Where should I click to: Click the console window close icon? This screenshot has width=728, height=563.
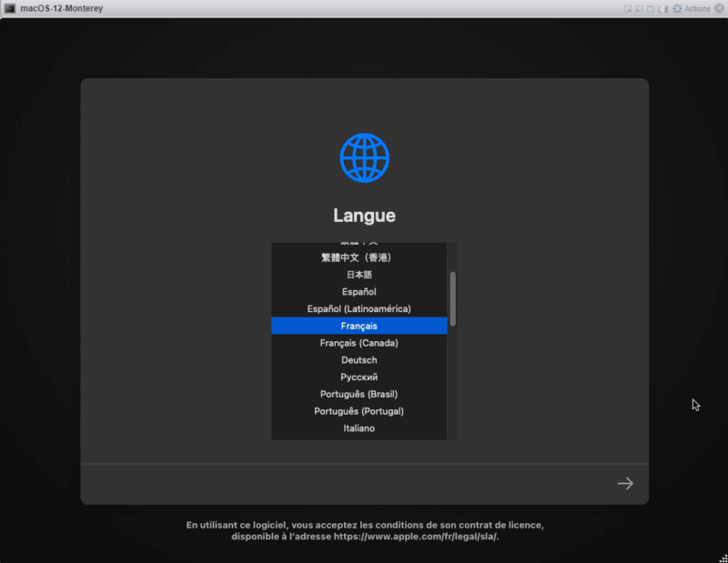coord(719,8)
